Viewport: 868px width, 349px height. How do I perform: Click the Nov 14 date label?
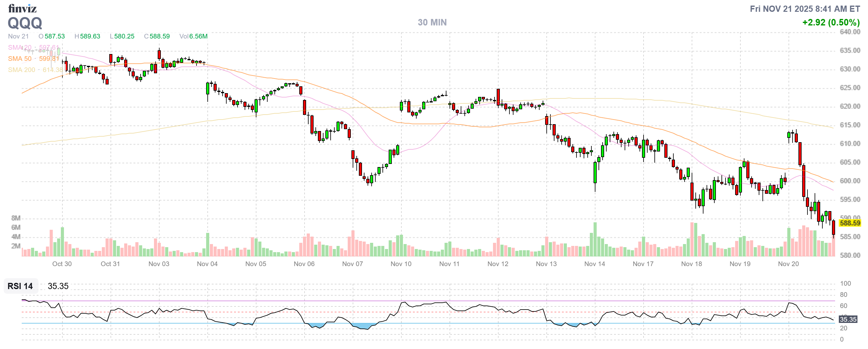pos(594,264)
